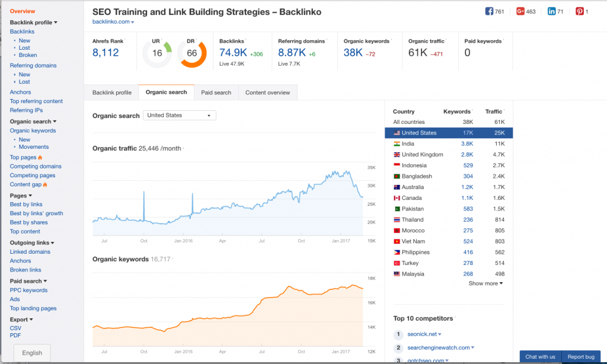Click the Pakistan flag icon
The width and height of the screenshot is (607, 364).
397,209
